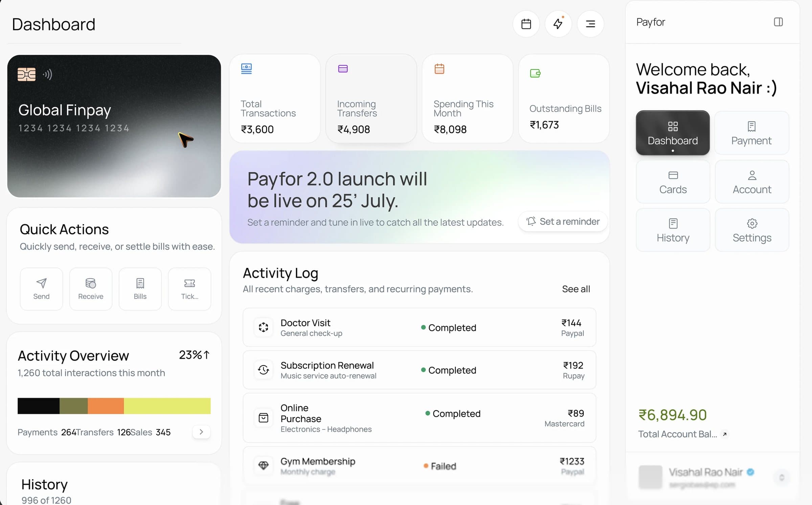Screen dimensions: 812x505
Task: Click the contactless symbol on the card
Action: tap(48, 74)
